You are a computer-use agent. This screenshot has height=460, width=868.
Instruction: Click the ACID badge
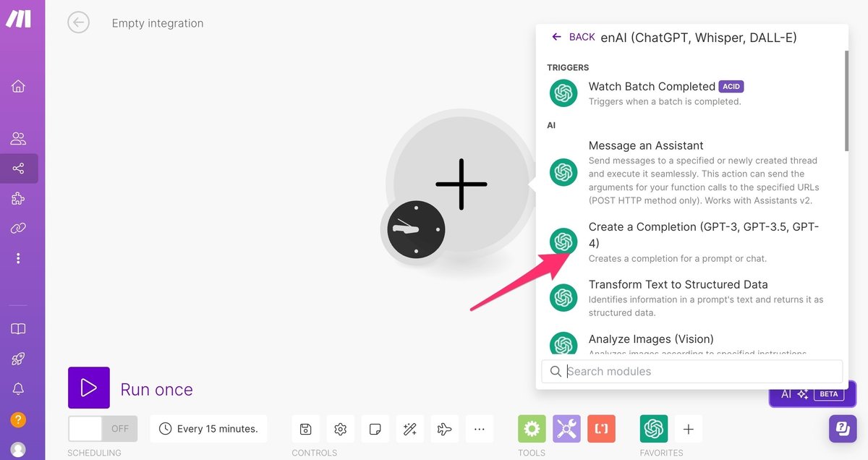[731, 87]
